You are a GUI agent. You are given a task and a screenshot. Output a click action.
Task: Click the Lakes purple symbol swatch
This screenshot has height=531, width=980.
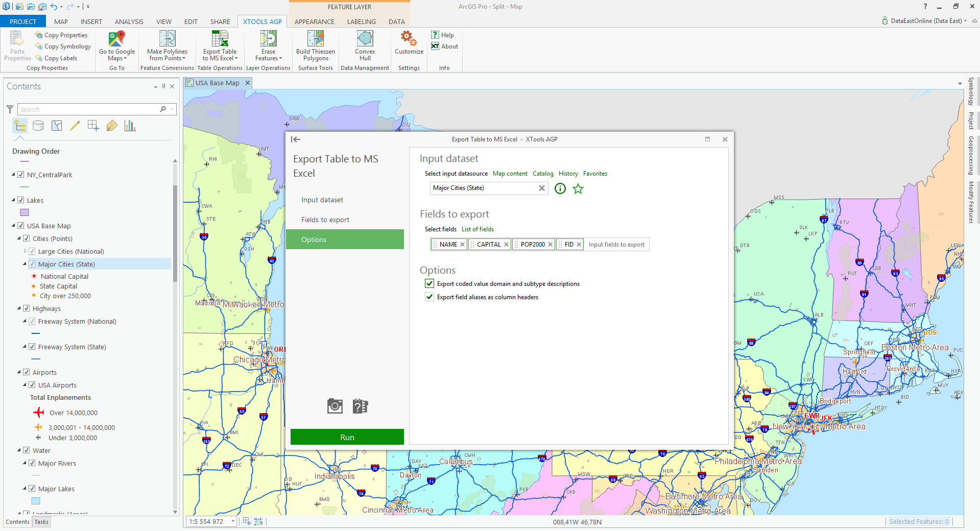25,212
